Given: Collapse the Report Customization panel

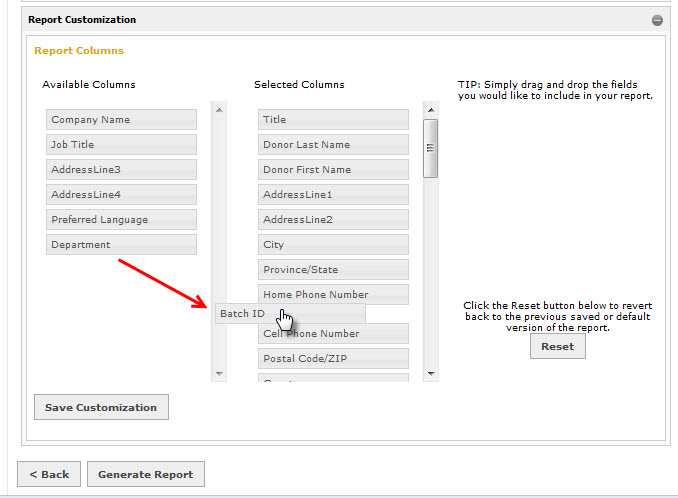Looking at the screenshot, I should [657, 20].
